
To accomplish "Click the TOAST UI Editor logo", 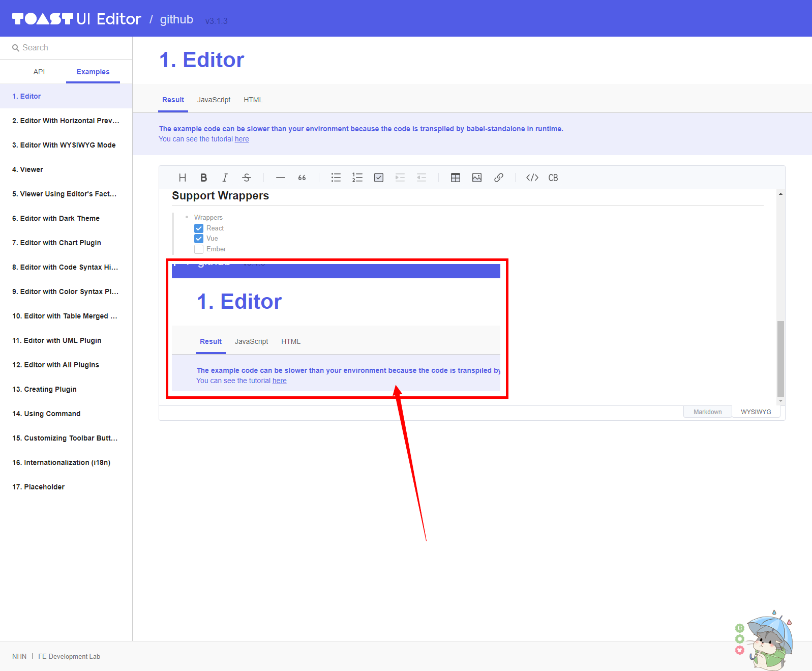I will [77, 19].
